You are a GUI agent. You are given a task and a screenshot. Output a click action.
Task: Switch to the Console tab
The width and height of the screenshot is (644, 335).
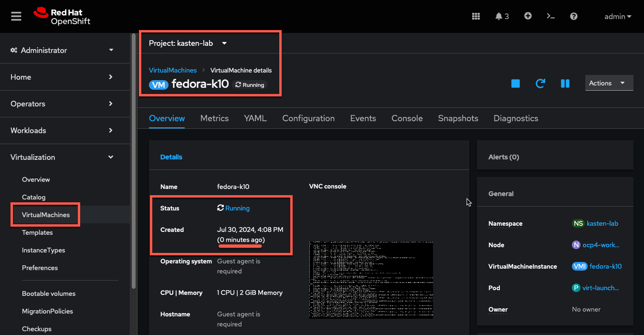407,118
